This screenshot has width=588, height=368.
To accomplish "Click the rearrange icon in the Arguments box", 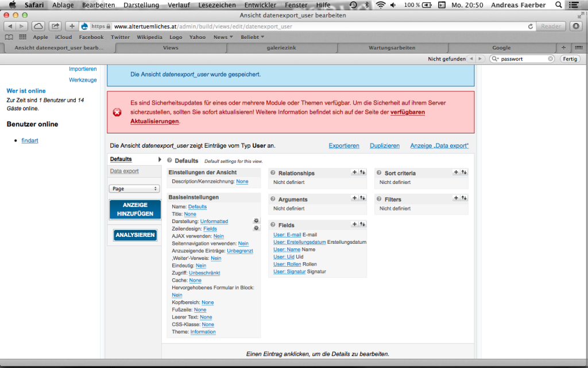I will 362,198.
